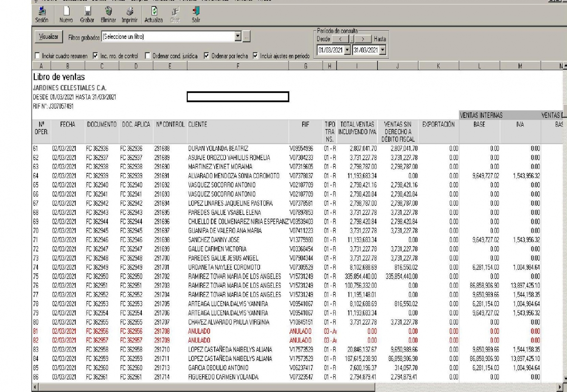Select column header M
Viewport: 567px width, 392px height.
[520, 66]
